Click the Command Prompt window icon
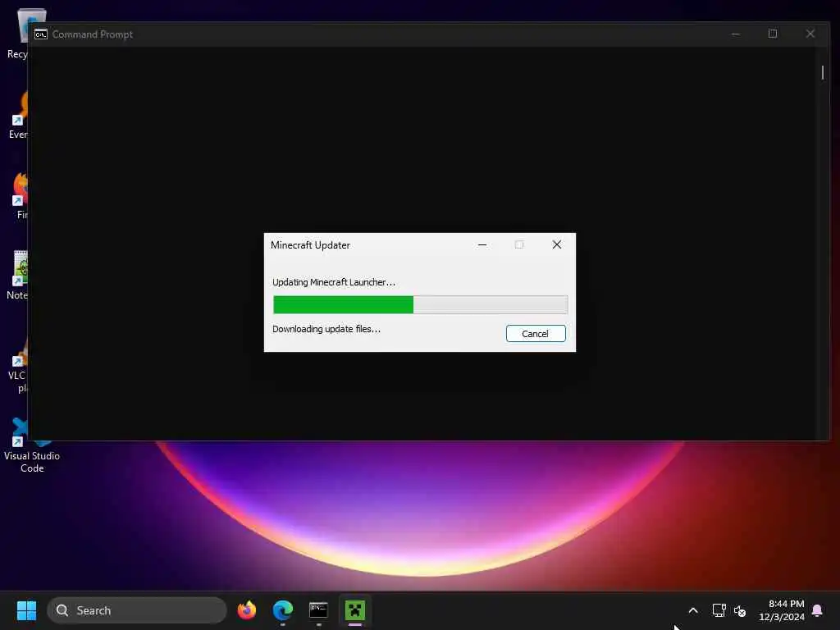Image resolution: width=840 pixels, height=630 pixels. [x=41, y=34]
